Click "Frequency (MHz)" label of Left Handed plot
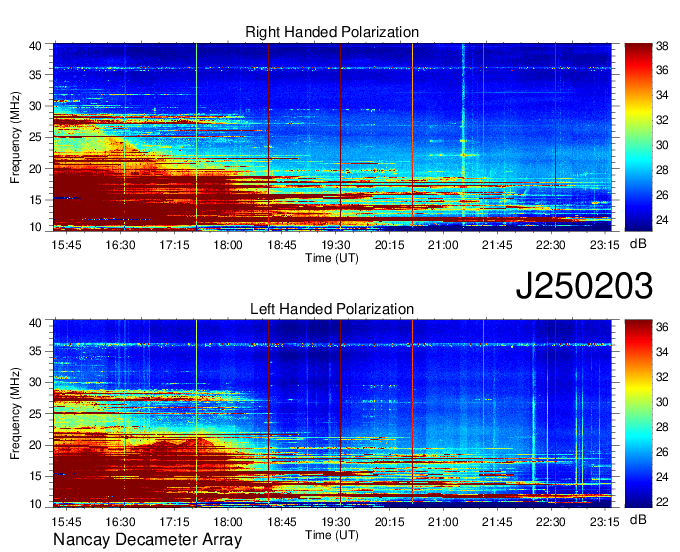Image resolution: width=680 pixels, height=552 pixels. click(x=15, y=414)
